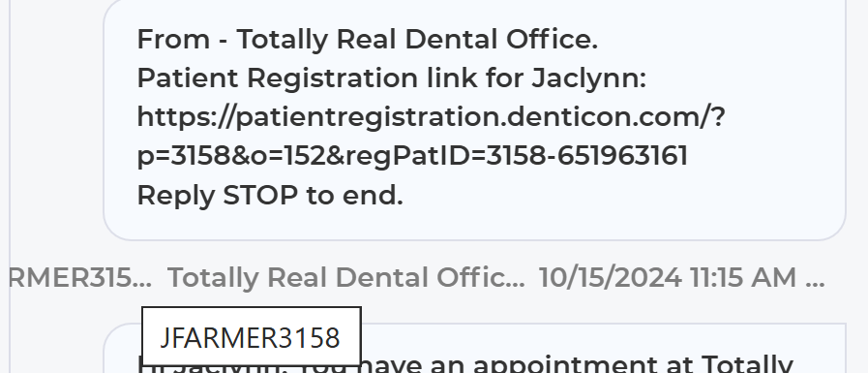Screen dimensions: 868x373
Task: Click the left vertical panel border strip
Action: 10,186
